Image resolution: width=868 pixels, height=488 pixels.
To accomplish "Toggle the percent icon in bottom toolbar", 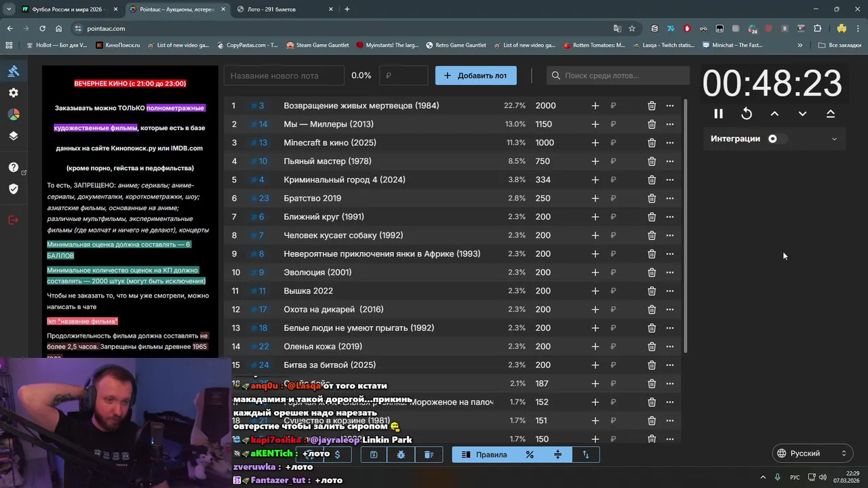I will pos(530,455).
